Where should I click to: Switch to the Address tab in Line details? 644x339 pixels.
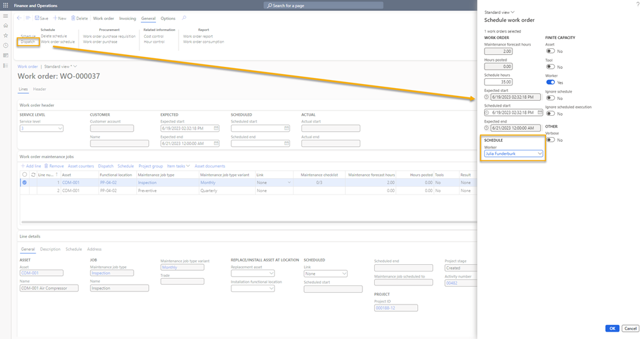coord(94,250)
